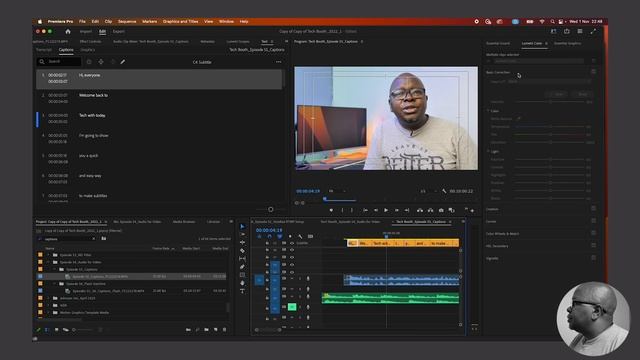This screenshot has height=360, width=640.
Task: Toggle Color Wheels & Match checkbox
Action: (593, 233)
